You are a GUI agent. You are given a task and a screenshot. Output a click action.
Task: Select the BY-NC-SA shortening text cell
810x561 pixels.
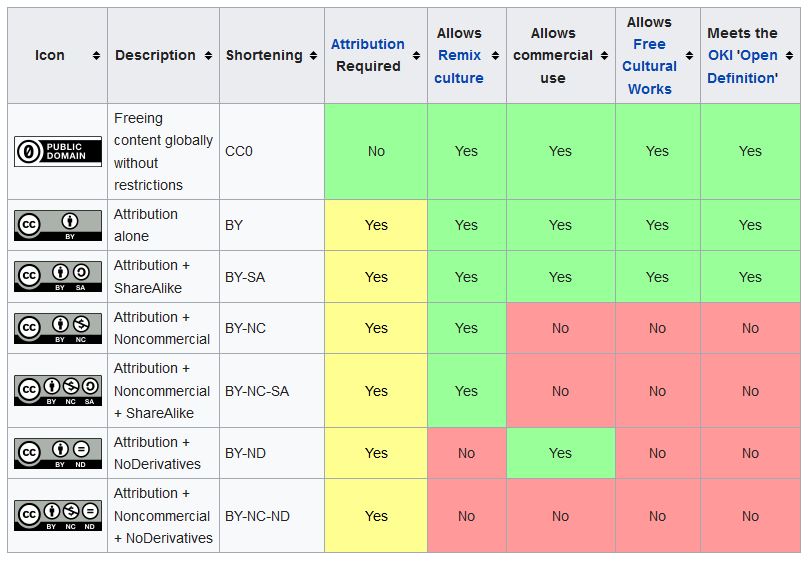(257, 391)
